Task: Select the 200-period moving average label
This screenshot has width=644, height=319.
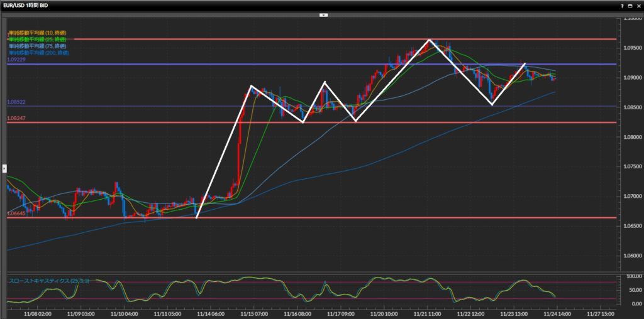Action: [38, 53]
